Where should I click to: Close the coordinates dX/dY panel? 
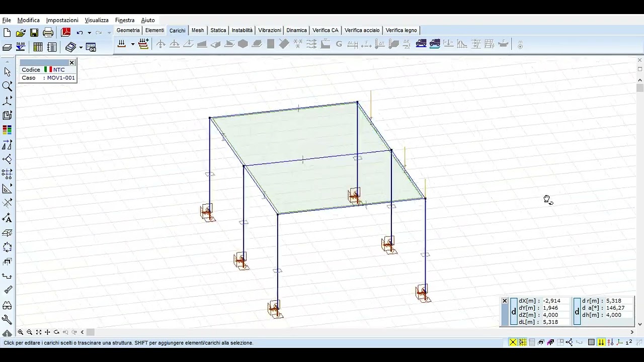point(505,301)
